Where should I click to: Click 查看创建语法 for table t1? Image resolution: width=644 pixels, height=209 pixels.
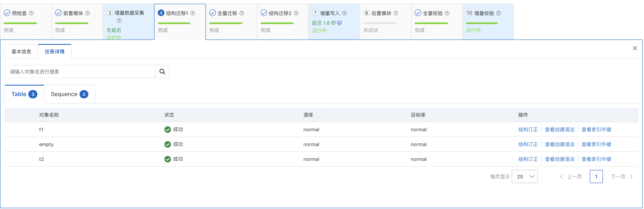point(560,130)
